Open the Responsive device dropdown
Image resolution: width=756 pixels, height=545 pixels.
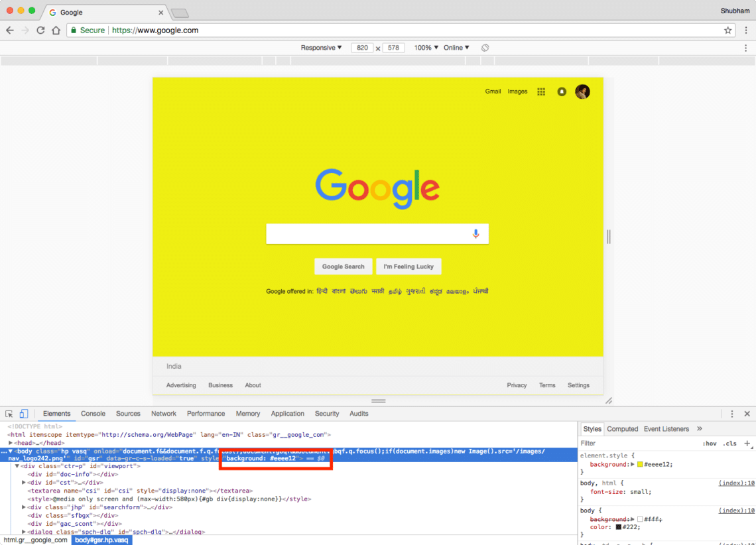point(321,48)
